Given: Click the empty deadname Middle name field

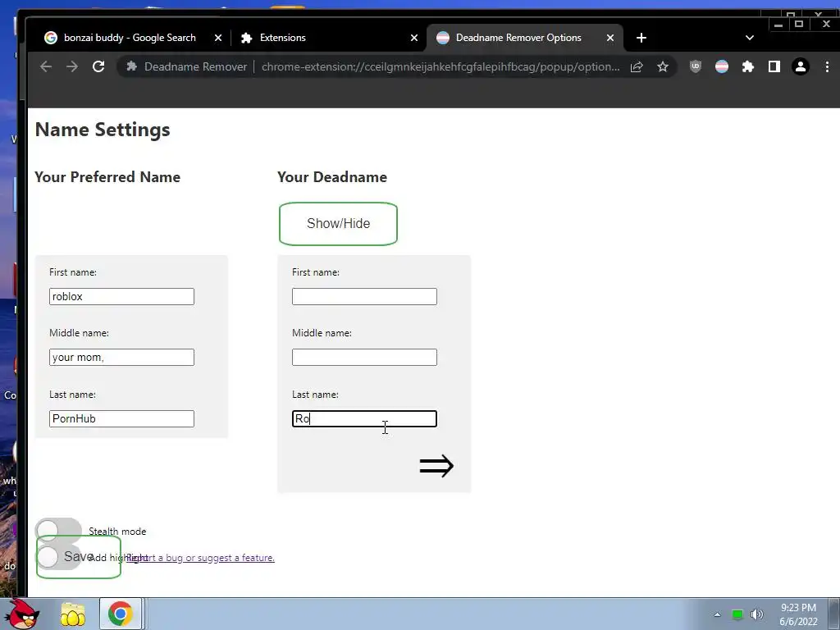Looking at the screenshot, I should point(364,358).
